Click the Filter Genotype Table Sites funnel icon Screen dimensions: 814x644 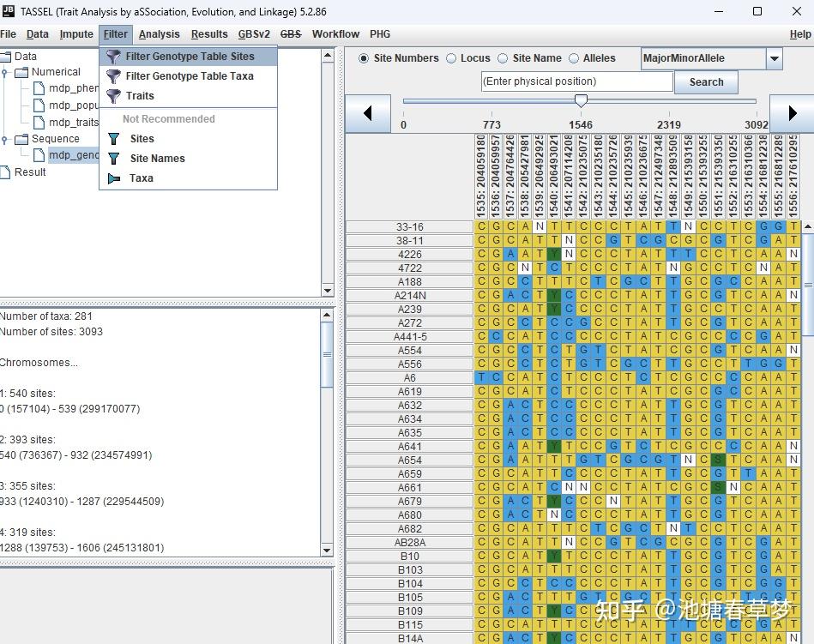(x=113, y=57)
